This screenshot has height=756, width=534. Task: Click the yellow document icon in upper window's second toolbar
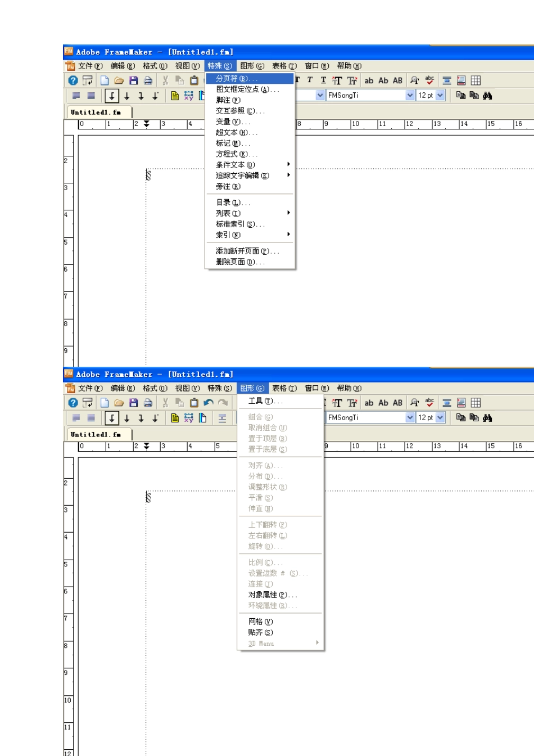[175, 96]
